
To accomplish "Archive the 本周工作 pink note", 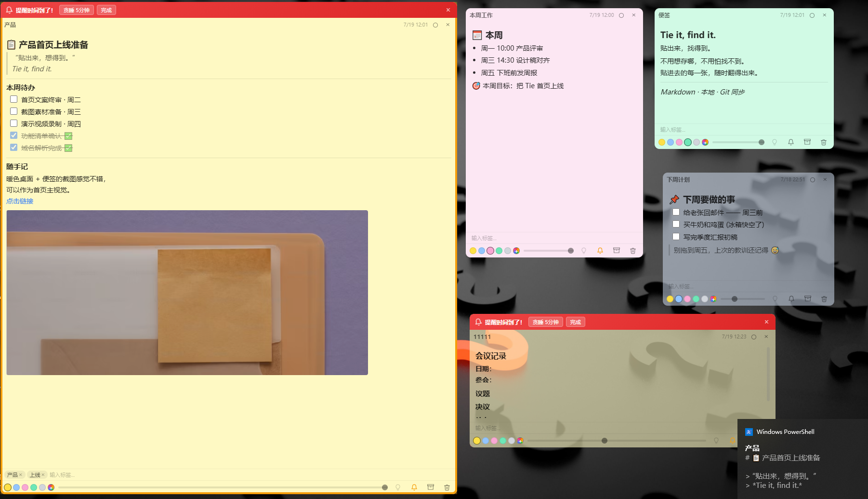I will (x=617, y=251).
